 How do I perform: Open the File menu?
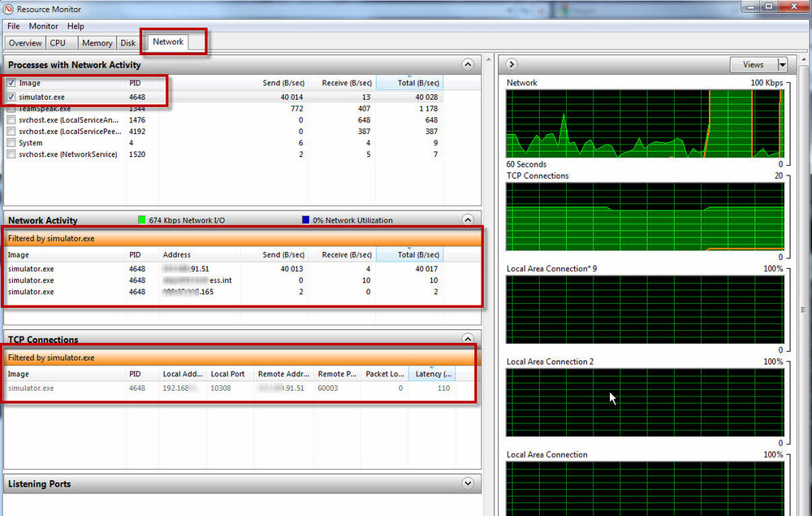pyautogui.click(x=14, y=26)
